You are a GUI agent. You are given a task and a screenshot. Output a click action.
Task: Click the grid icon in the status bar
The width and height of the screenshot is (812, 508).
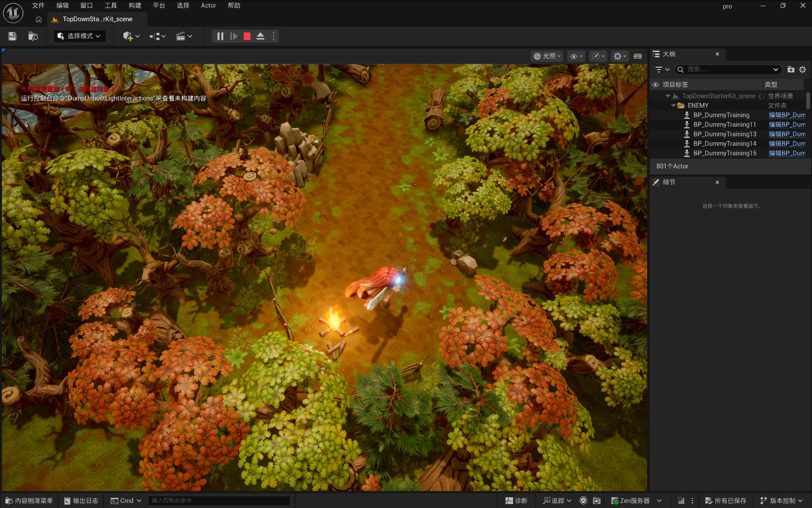pyautogui.click(x=681, y=501)
